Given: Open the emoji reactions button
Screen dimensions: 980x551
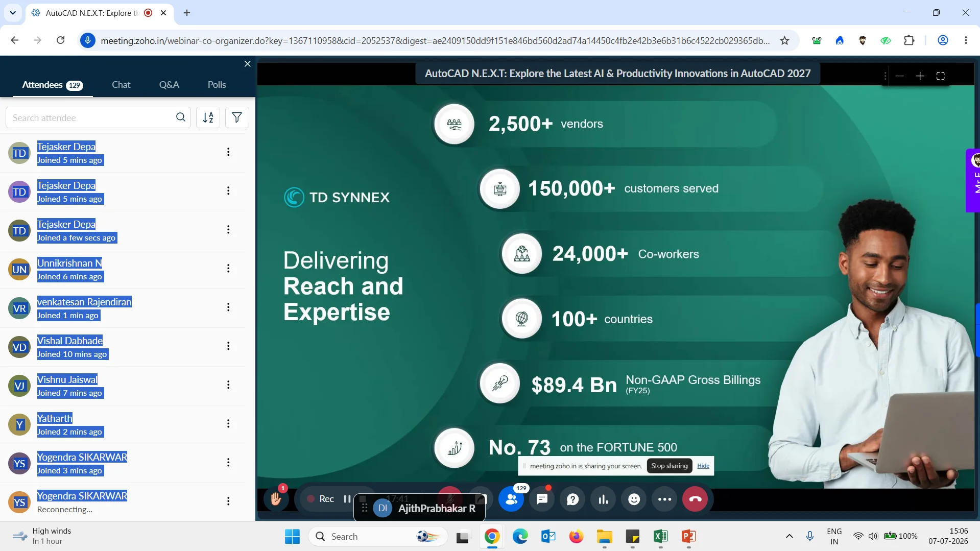Looking at the screenshot, I should [634, 499].
